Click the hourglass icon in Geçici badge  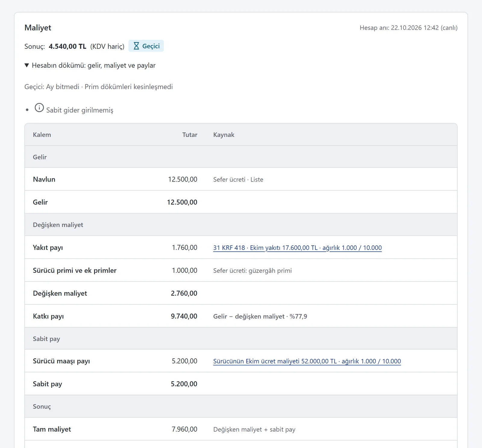(136, 46)
